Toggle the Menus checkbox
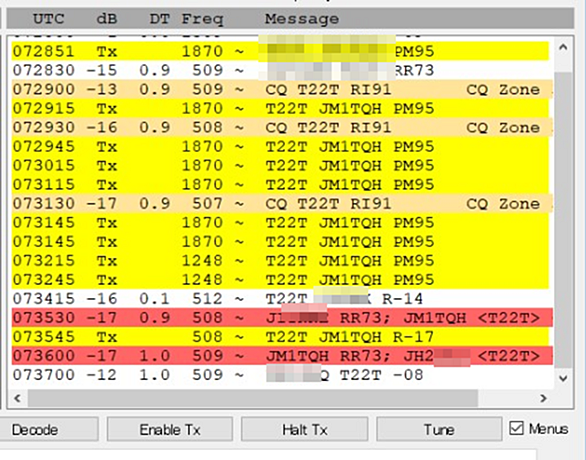 click(516, 428)
